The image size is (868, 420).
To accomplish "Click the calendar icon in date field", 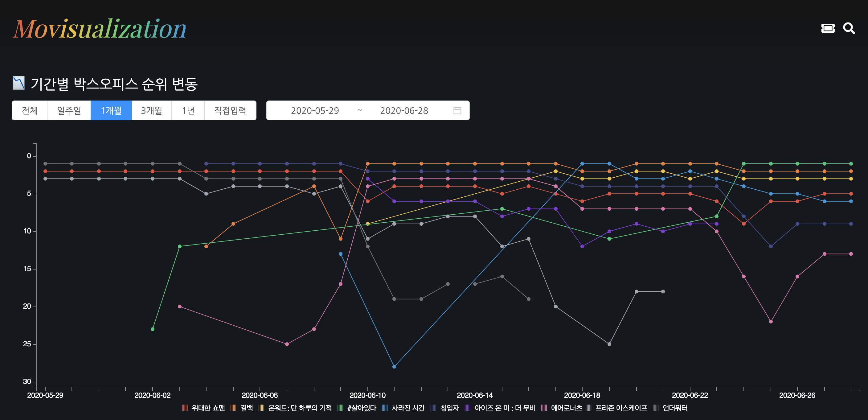I will point(457,111).
